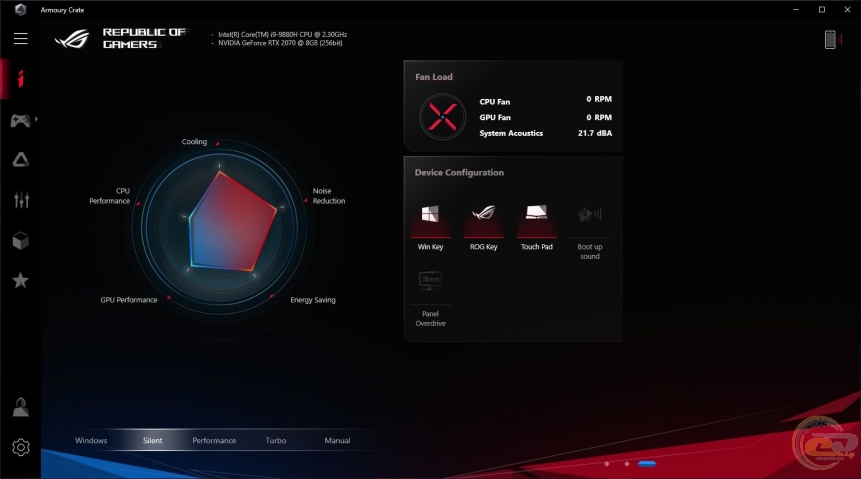861x479 pixels.
Task: Select the Windows operating mode
Action: 91,441
